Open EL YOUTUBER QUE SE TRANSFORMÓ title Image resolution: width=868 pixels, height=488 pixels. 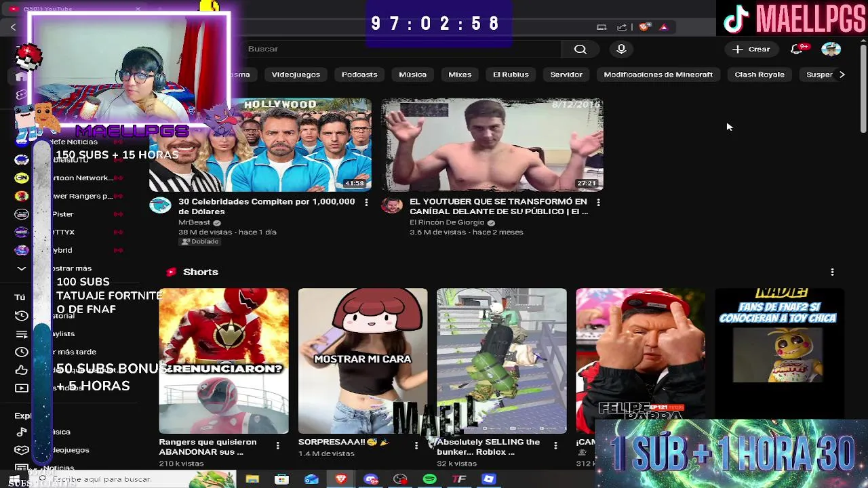[498, 206]
